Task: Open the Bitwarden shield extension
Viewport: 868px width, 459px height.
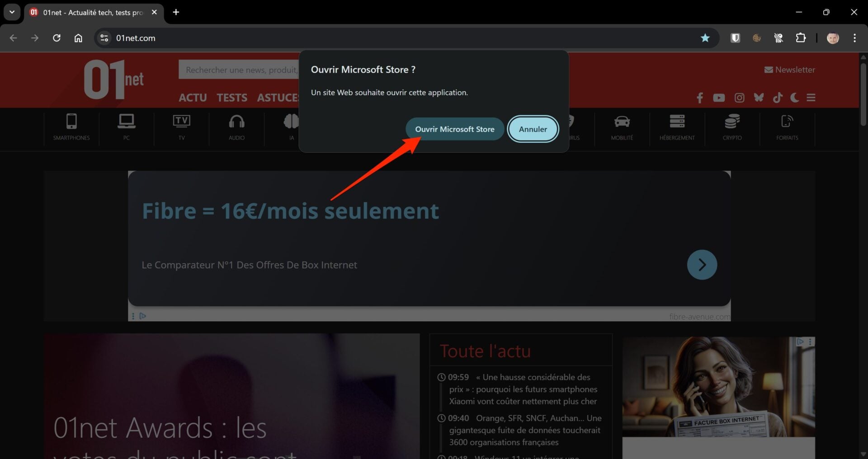Action: [x=735, y=38]
